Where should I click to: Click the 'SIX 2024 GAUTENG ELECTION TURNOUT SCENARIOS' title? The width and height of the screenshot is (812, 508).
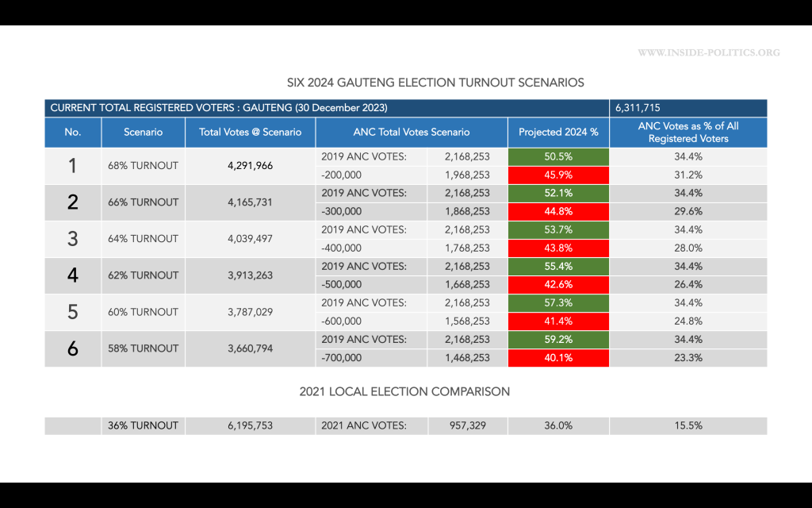click(435, 82)
